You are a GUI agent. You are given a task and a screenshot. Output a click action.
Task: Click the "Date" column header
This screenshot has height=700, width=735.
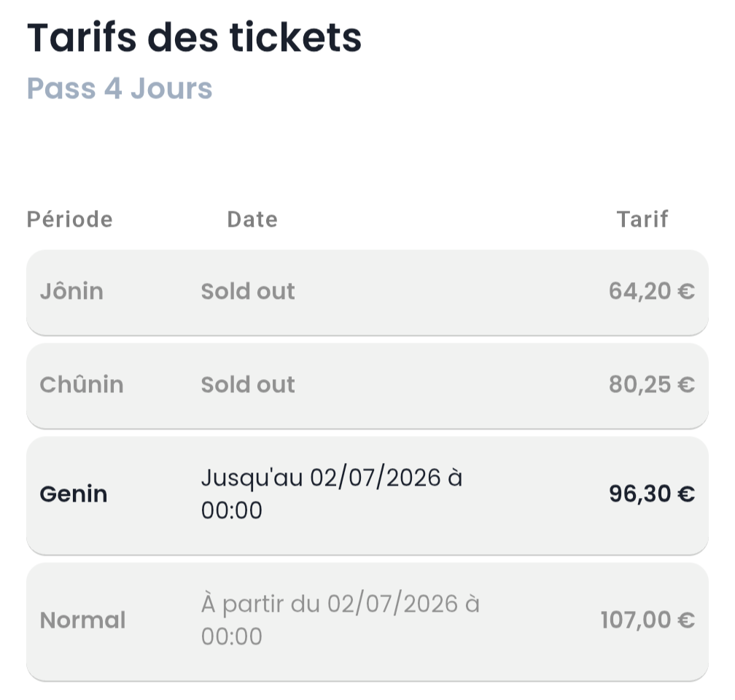(x=252, y=219)
